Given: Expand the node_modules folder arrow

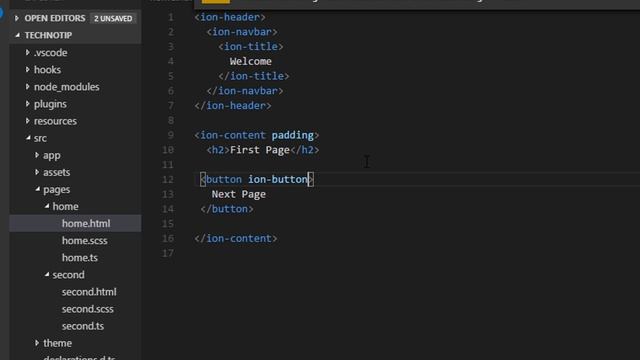Looking at the screenshot, I should click(x=27, y=87).
